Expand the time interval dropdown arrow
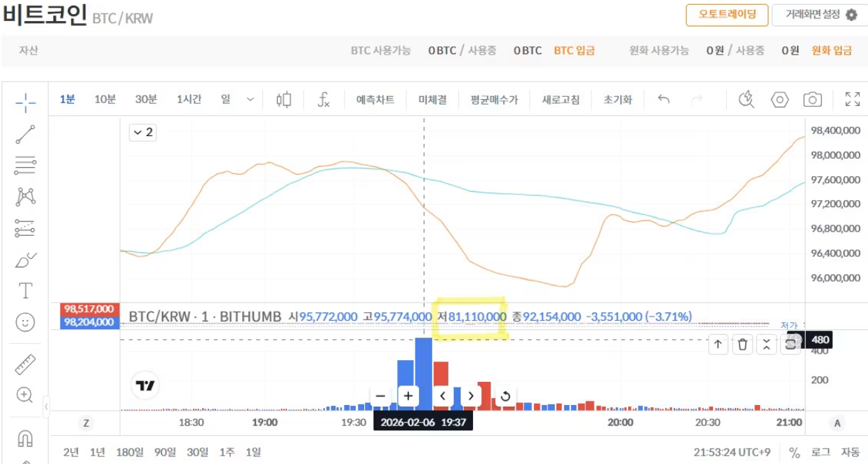Viewport: 868px width, 464px height. click(x=251, y=100)
